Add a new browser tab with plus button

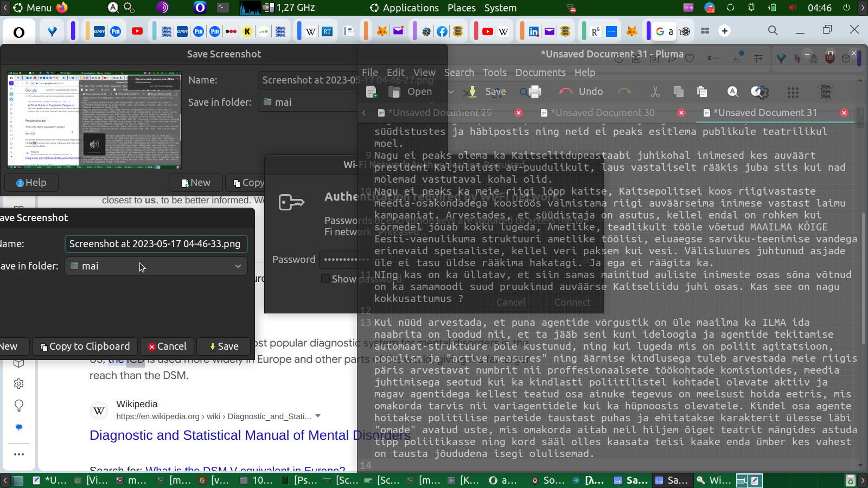[725, 31]
